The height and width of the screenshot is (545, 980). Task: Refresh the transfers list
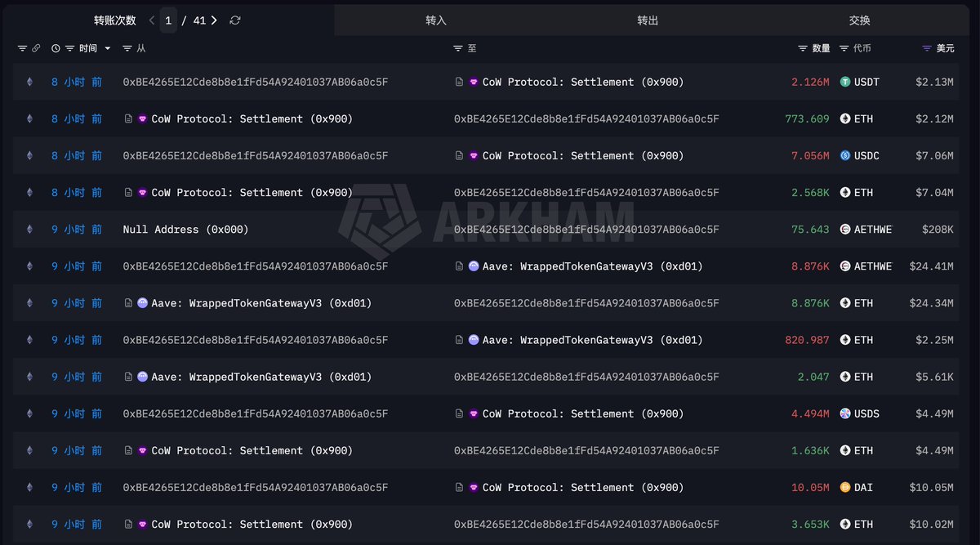[235, 20]
